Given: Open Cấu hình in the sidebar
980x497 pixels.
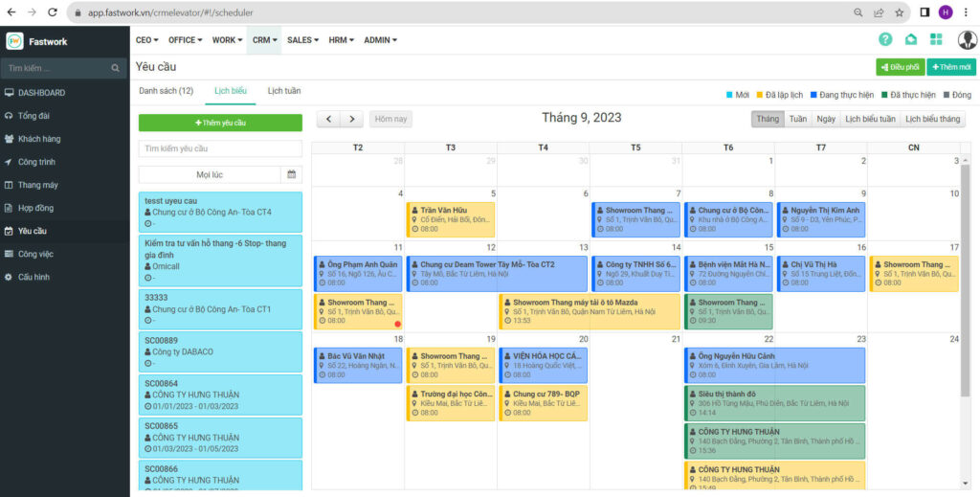Looking at the screenshot, I should pos(28,277).
